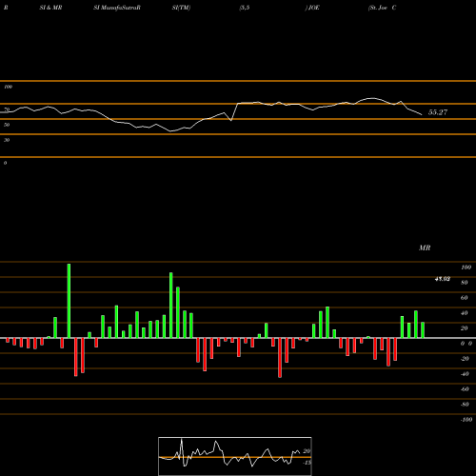Click the '0 0' zero label on MR axis
Image resolution: width=476 pixels, height=476 pixels.
466,344
